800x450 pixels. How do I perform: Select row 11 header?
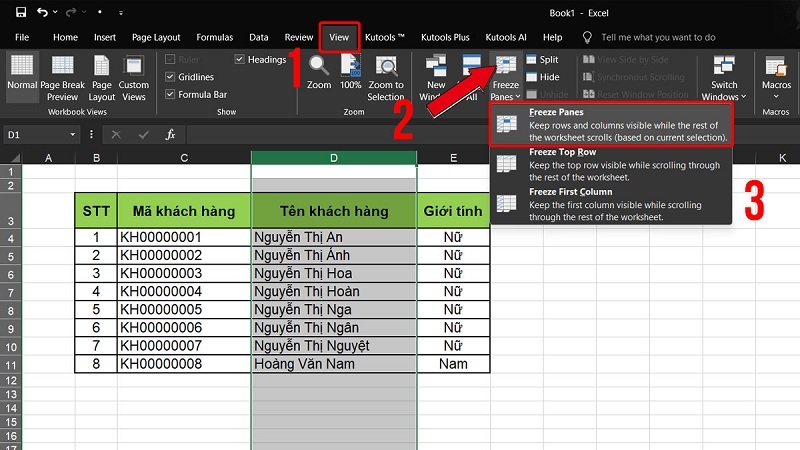click(11, 365)
